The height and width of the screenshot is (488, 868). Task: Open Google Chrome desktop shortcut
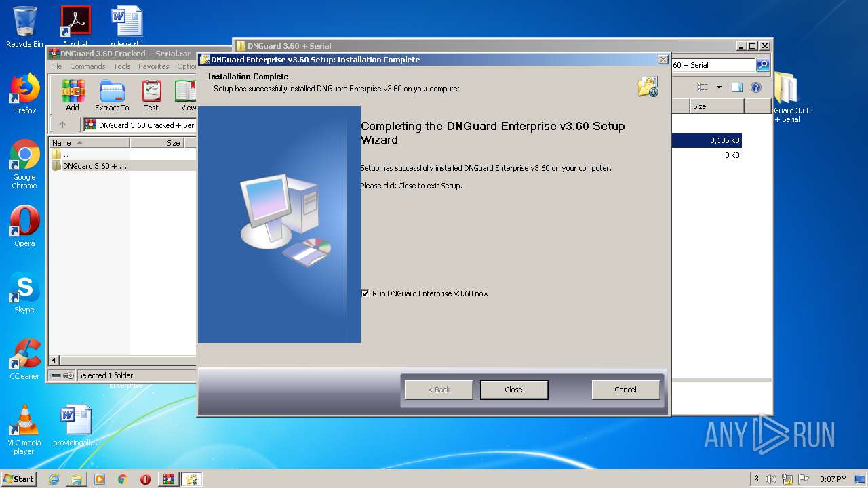(24, 165)
